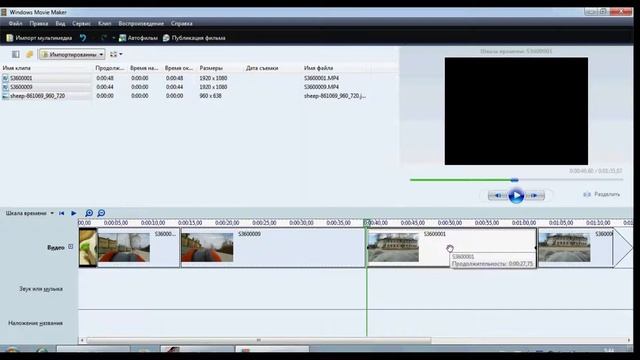640x360 pixels.
Task: Open the Импортированные collection dropdown
Action: pyautogui.click(x=72, y=54)
